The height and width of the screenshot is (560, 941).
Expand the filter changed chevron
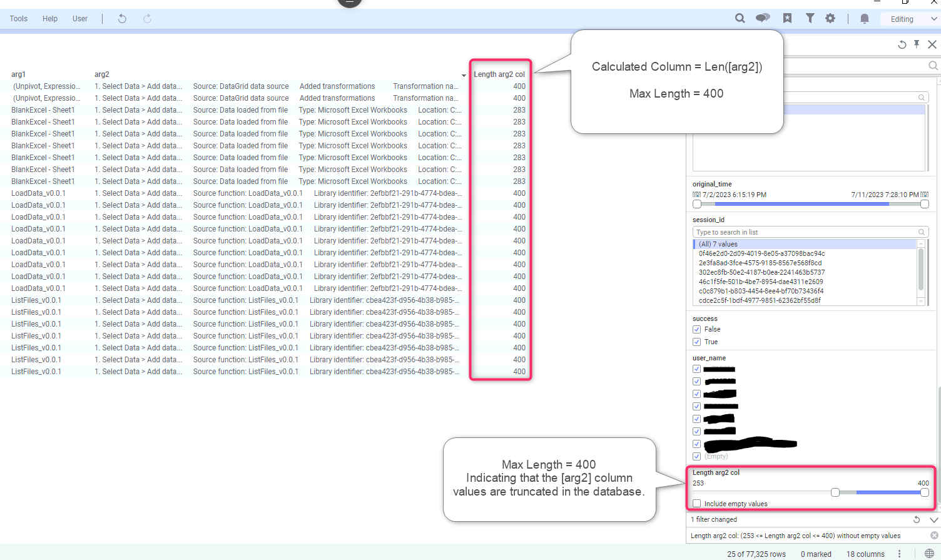point(933,519)
